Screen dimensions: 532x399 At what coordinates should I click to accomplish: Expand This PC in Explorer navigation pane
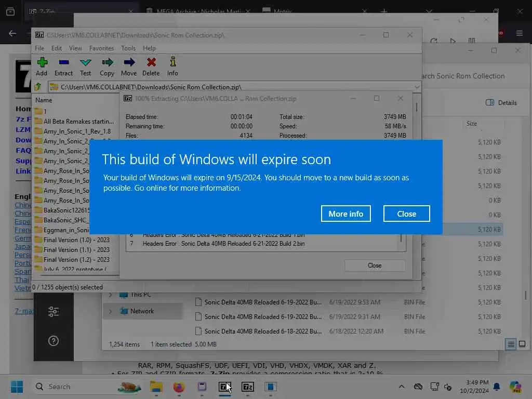(x=110, y=295)
